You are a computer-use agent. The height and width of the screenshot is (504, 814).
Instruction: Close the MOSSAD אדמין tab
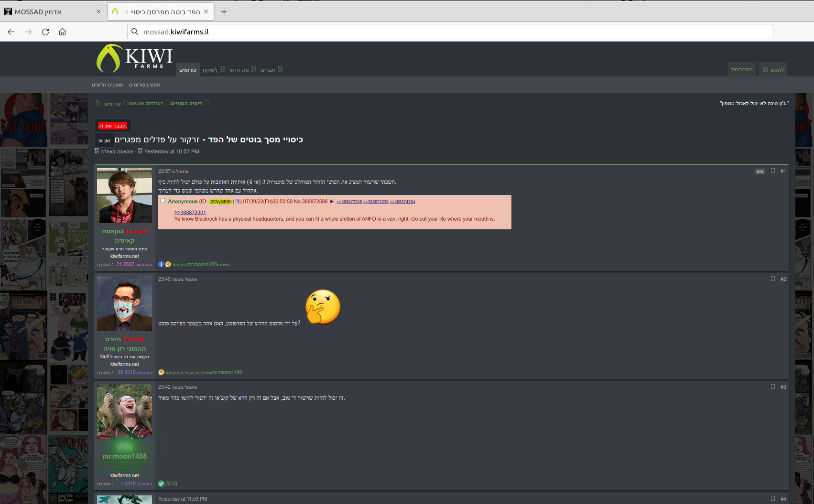[98, 11]
